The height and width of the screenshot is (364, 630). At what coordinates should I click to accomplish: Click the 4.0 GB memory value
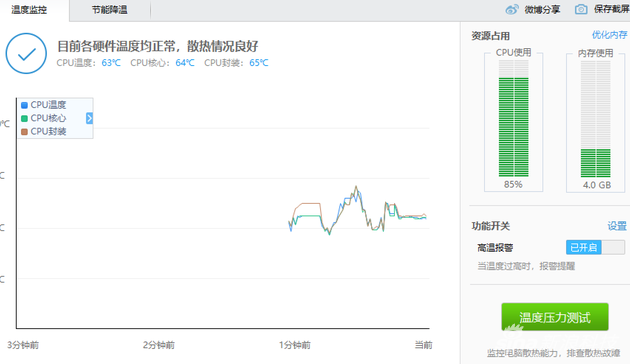tap(597, 185)
